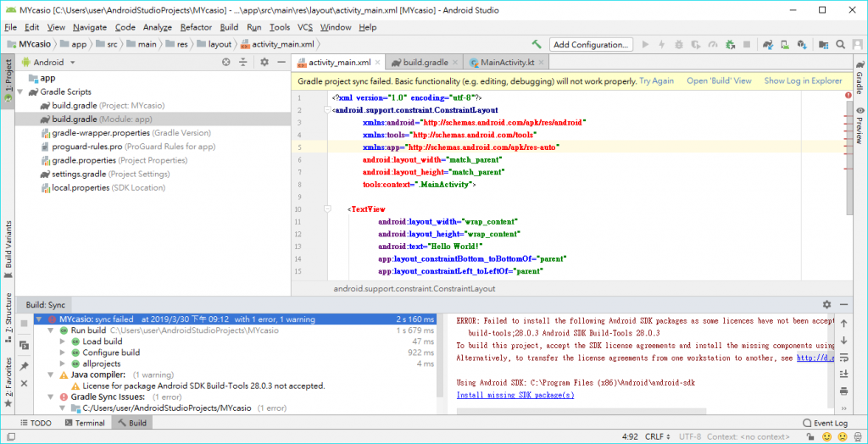The height and width of the screenshot is (444, 868).
Task: Click the Open 'Build' View link
Action: coord(719,80)
